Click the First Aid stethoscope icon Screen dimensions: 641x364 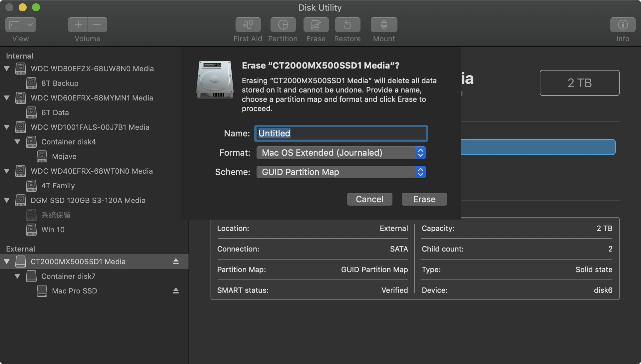248,25
